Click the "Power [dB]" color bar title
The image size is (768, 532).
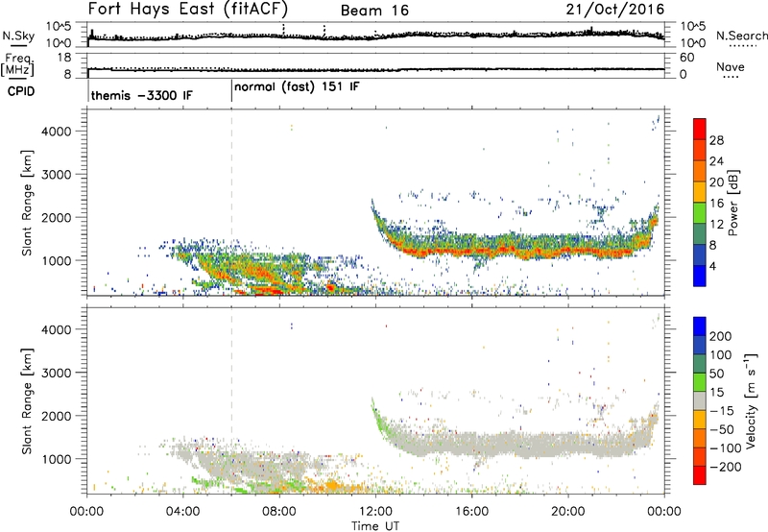tap(732, 203)
